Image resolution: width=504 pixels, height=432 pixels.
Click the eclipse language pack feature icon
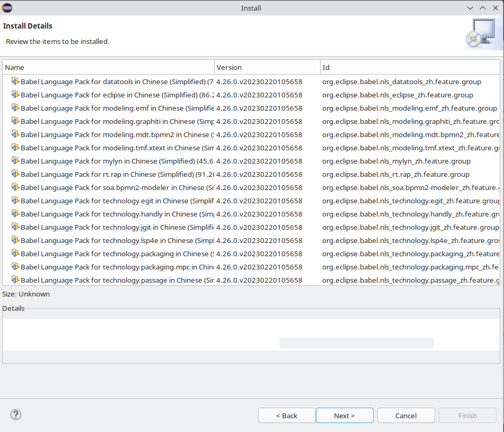coord(15,94)
